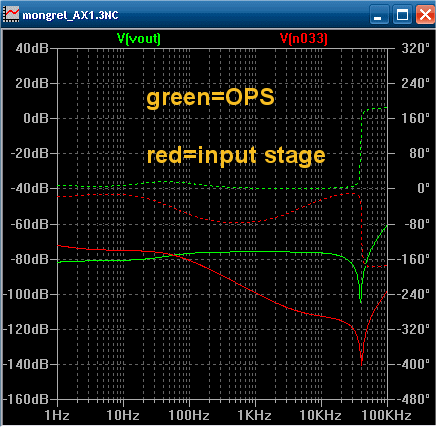Click the green=OPS annotation text

(x=210, y=98)
